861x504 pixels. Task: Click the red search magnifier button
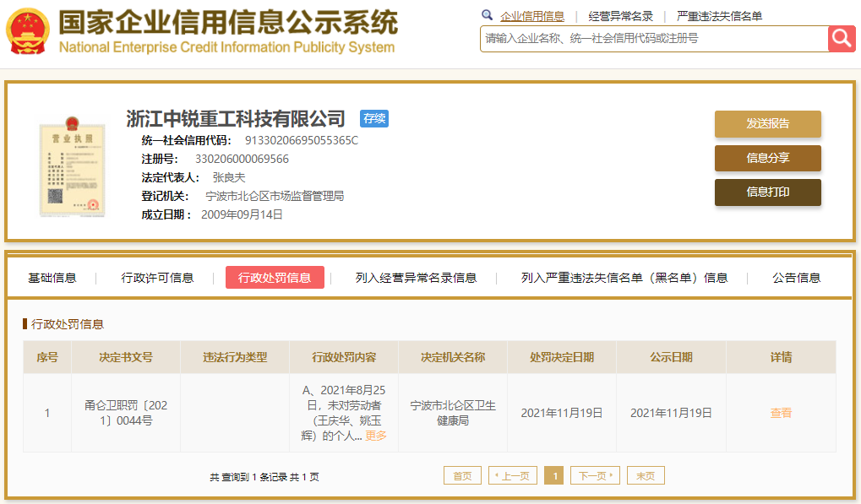(x=842, y=38)
